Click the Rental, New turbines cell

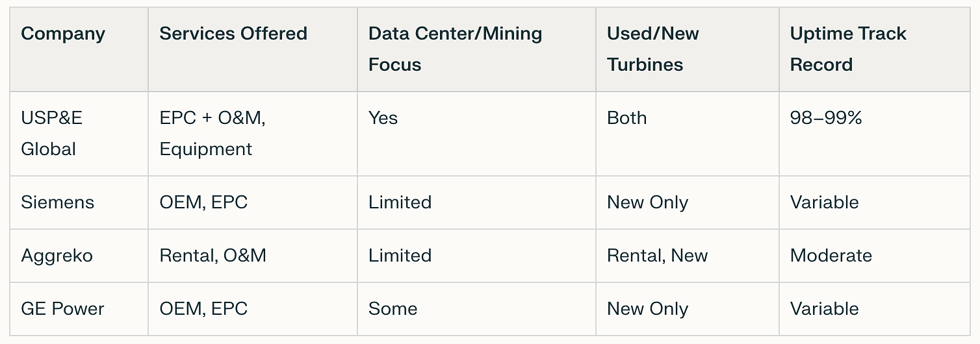point(657,256)
